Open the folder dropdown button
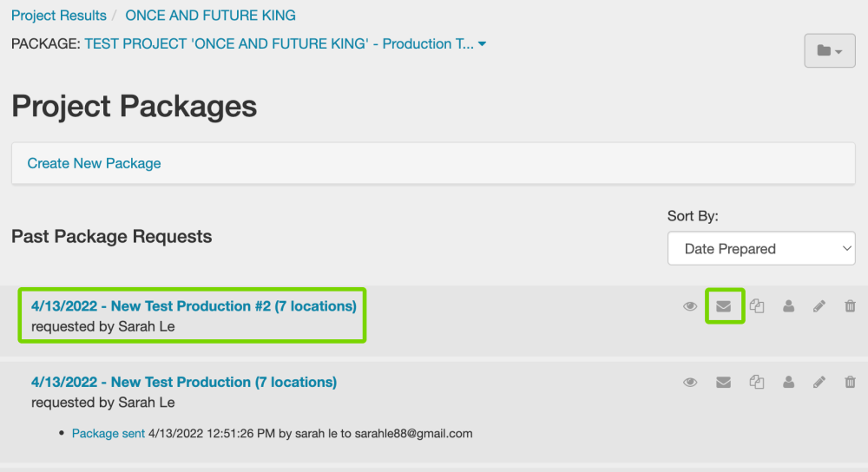868x472 pixels. click(830, 51)
